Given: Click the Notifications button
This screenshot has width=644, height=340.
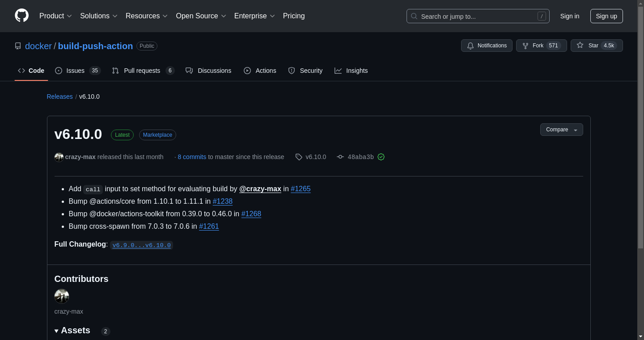Looking at the screenshot, I should coord(487,46).
